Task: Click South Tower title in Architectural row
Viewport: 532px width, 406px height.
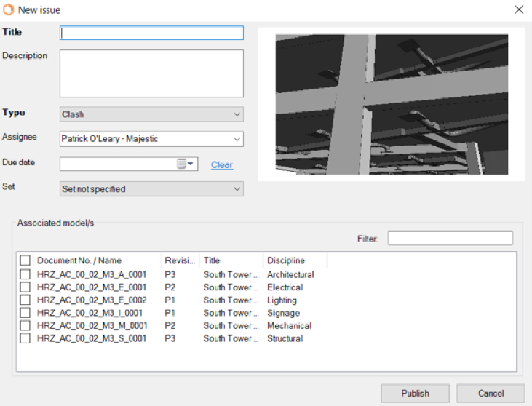Action: coord(231,274)
